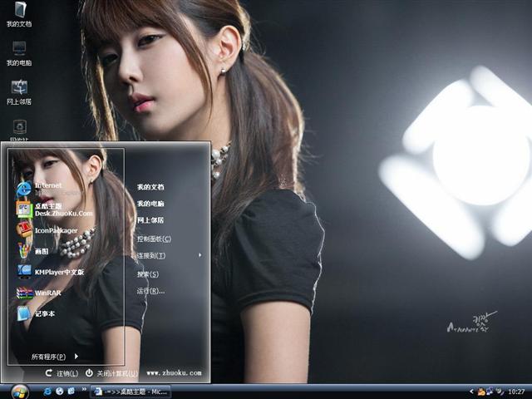Open 桌酷主题 Desk.ZhuoKu.Com from Start menu

tap(54, 209)
